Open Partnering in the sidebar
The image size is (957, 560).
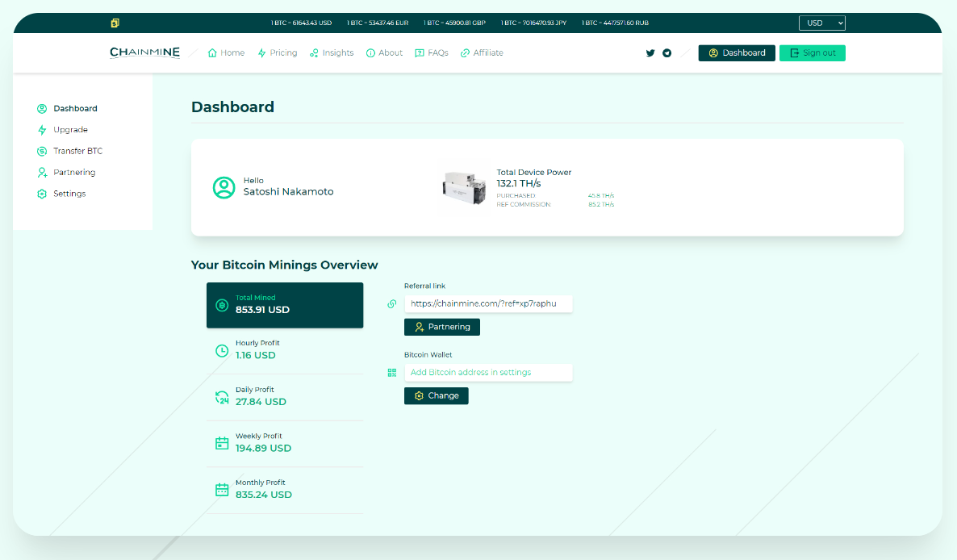(66, 173)
